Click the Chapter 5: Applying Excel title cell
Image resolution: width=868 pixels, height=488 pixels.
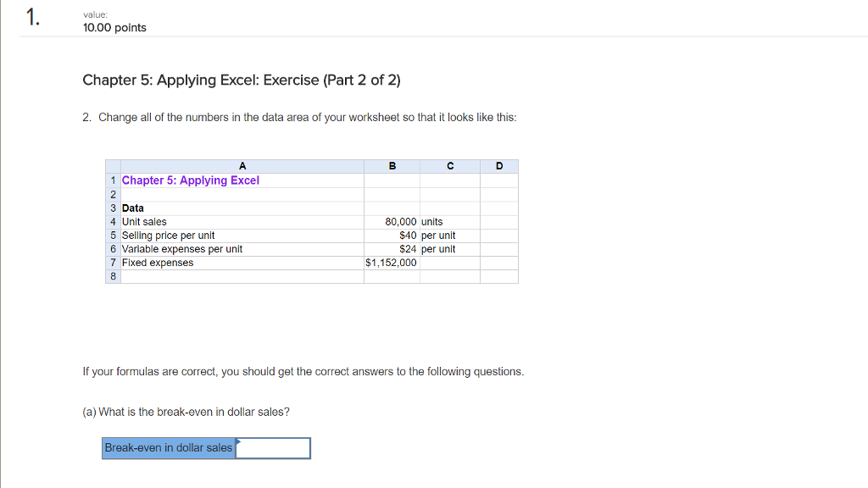191,180
